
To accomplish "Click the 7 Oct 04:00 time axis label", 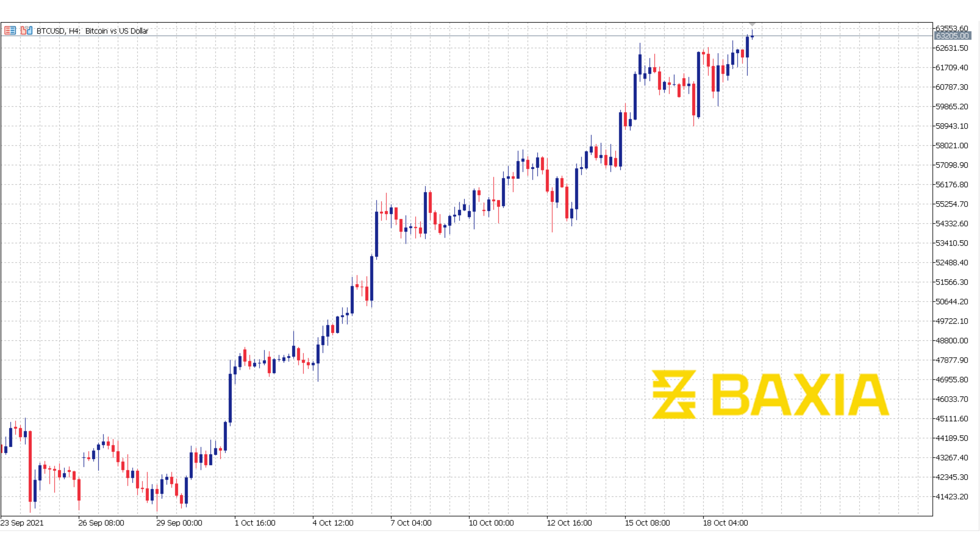I will (x=411, y=523).
